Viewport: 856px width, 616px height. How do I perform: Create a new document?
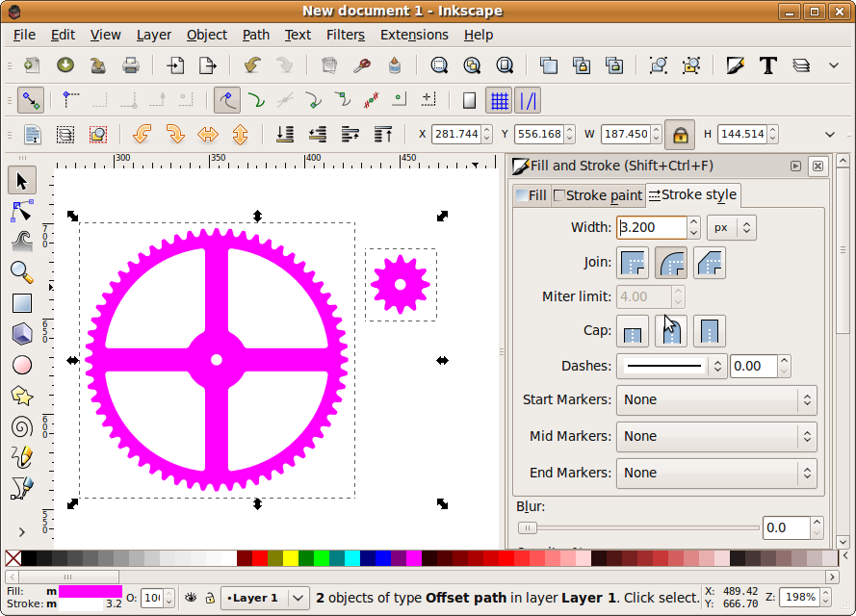(x=32, y=65)
